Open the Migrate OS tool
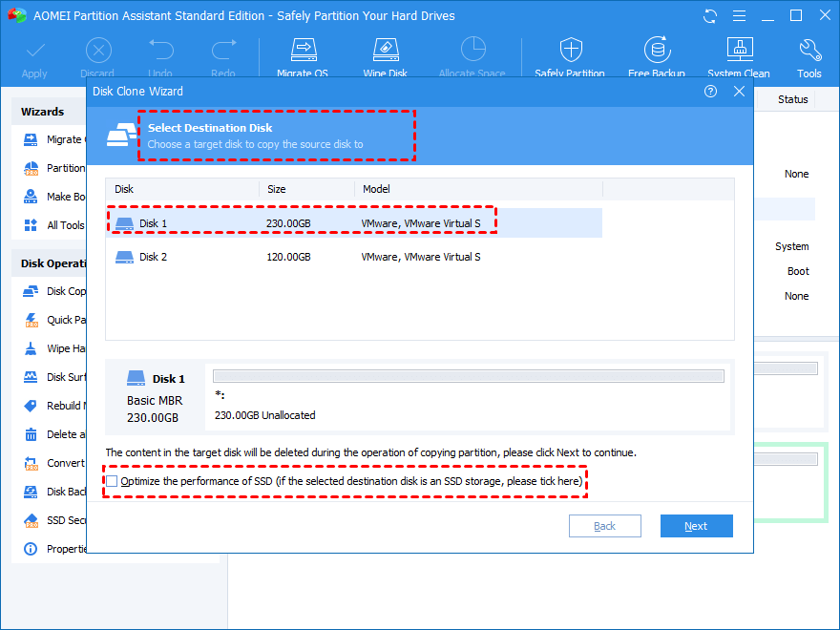Viewport: 840px width, 630px height. tap(304, 57)
